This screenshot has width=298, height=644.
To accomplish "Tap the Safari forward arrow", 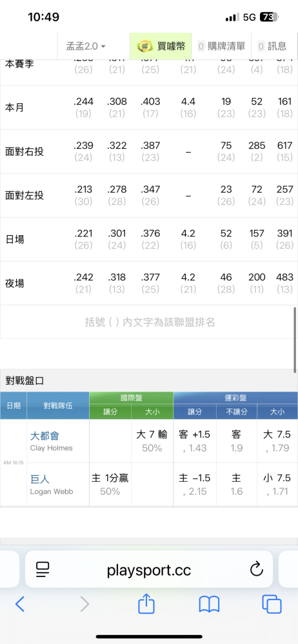I will [84, 604].
